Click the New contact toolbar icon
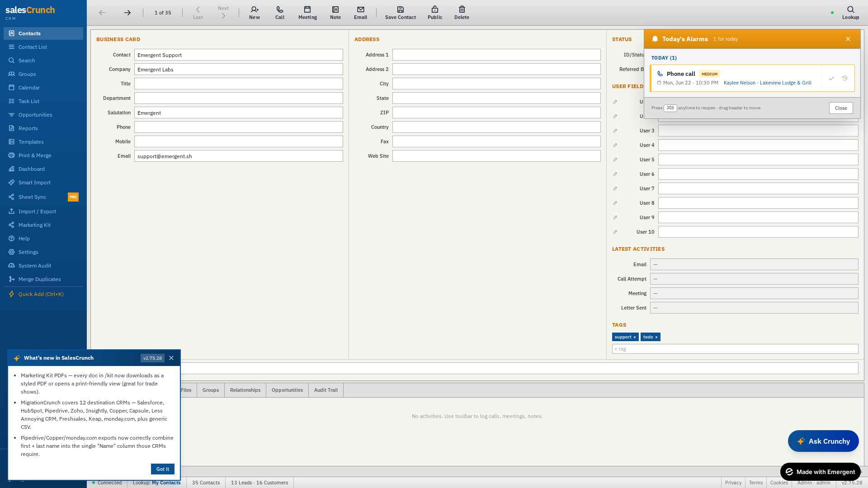 (x=255, y=13)
